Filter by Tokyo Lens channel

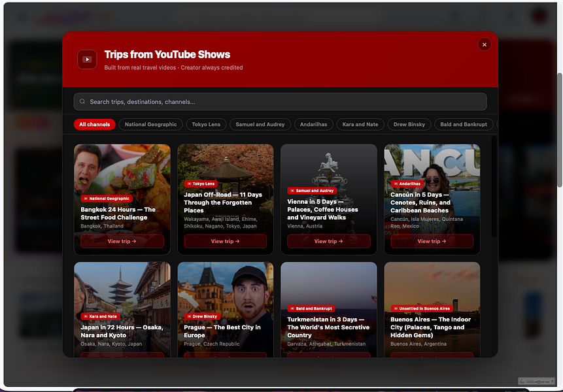tap(206, 124)
